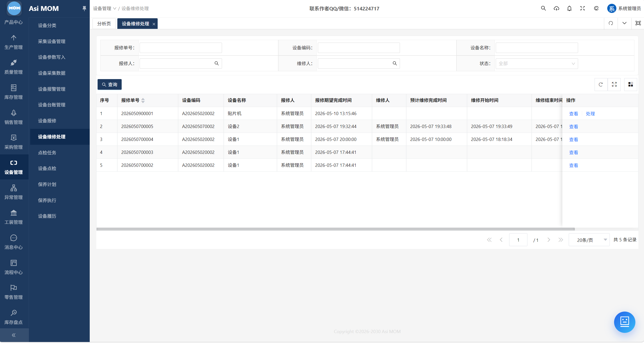The height and width of the screenshot is (343, 644).
Task: Click 查看 for order 2026050700003
Action: (x=574, y=152)
